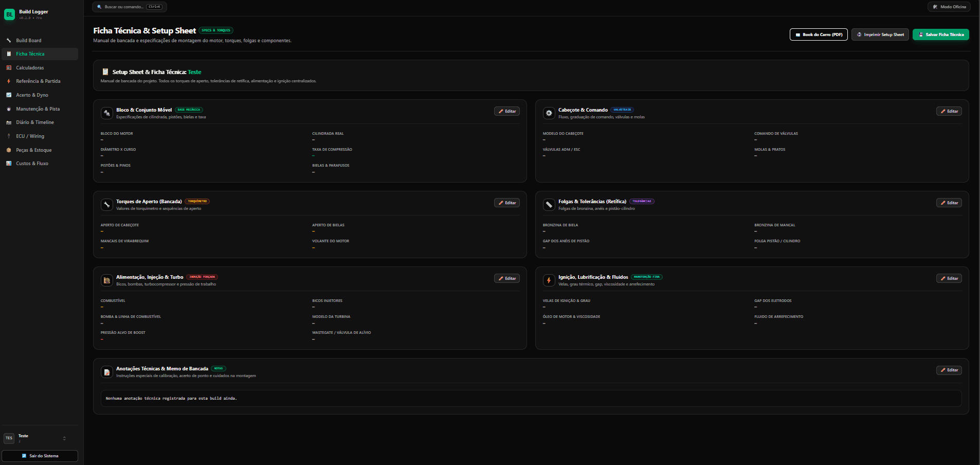
Task: Expand the Teste project switcher chevron
Action: coord(64,438)
